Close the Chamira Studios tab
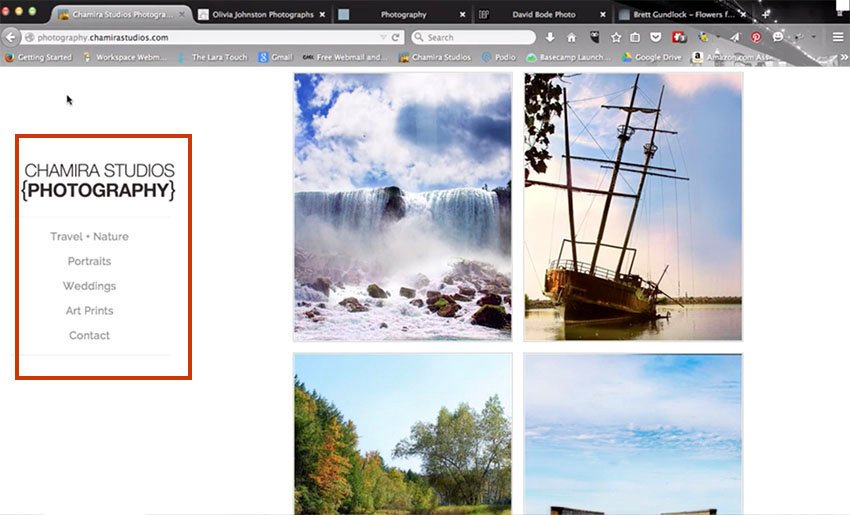Viewport: 850px width, 515px height. point(181,15)
